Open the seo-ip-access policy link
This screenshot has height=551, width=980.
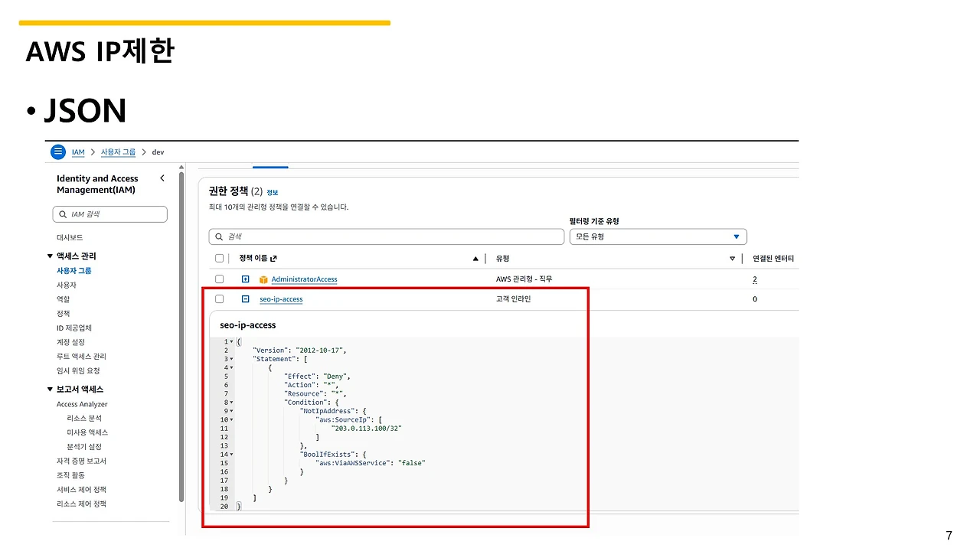click(281, 299)
